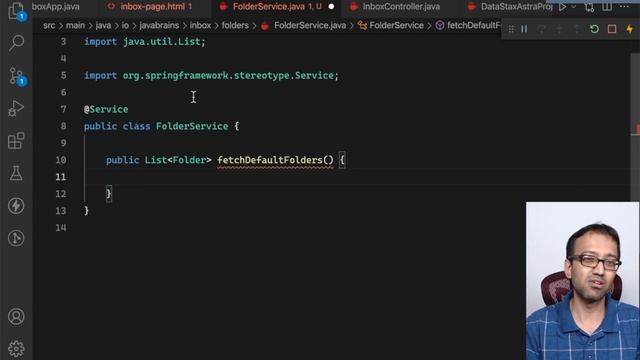640x360 pixels.
Task: Click the red error marker in overview ruler
Action: coord(637,130)
